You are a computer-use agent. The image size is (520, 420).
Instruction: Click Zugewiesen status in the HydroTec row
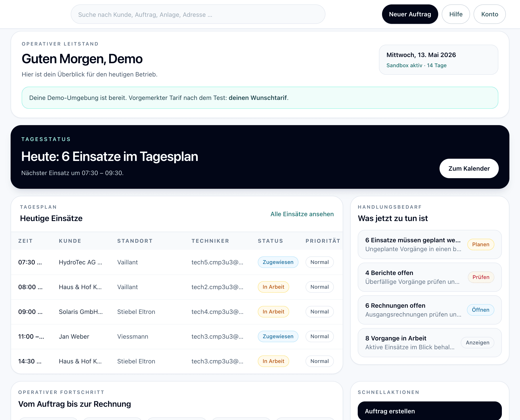(278, 262)
